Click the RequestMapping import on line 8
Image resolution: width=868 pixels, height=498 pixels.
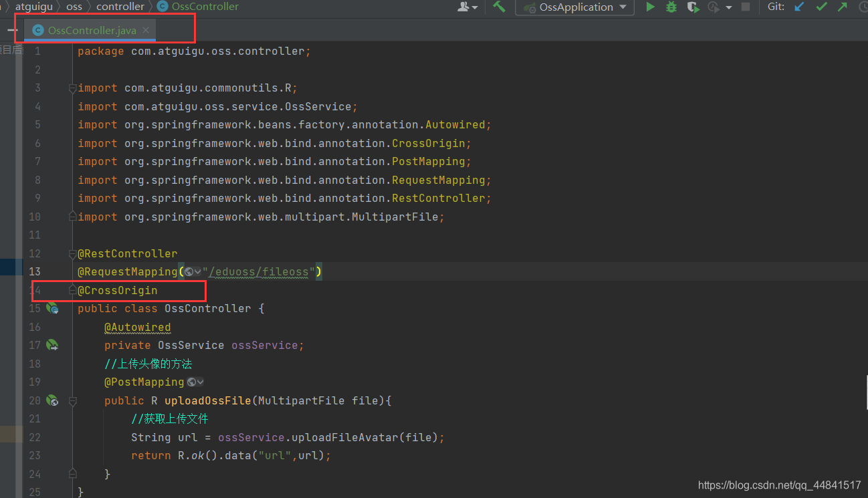tap(438, 180)
